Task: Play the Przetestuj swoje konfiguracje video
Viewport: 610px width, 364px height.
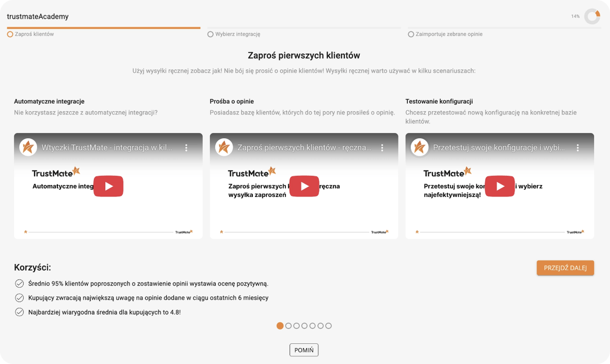Action: click(500, 186)
